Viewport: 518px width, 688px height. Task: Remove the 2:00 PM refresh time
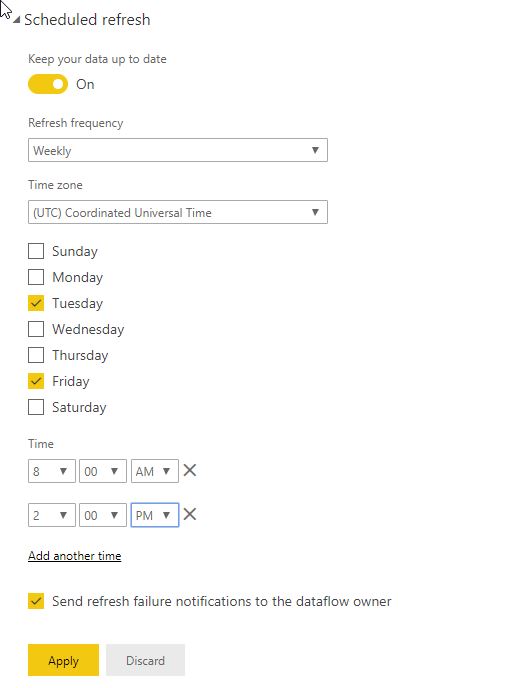(x=189, y=514)
